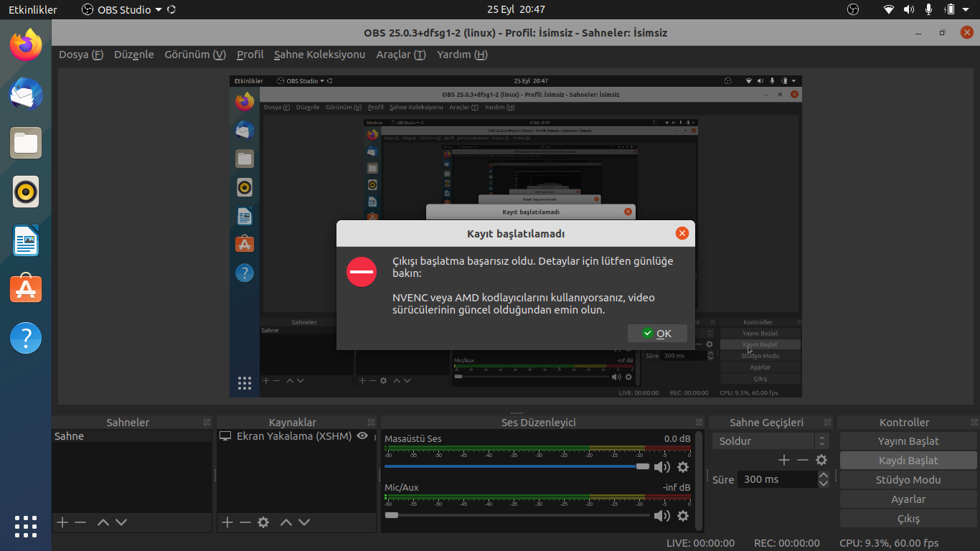The width and height of the screenshot is (980, 551).
Task: Click the Yayını Başlat button
Action: (x=908, y=441)
